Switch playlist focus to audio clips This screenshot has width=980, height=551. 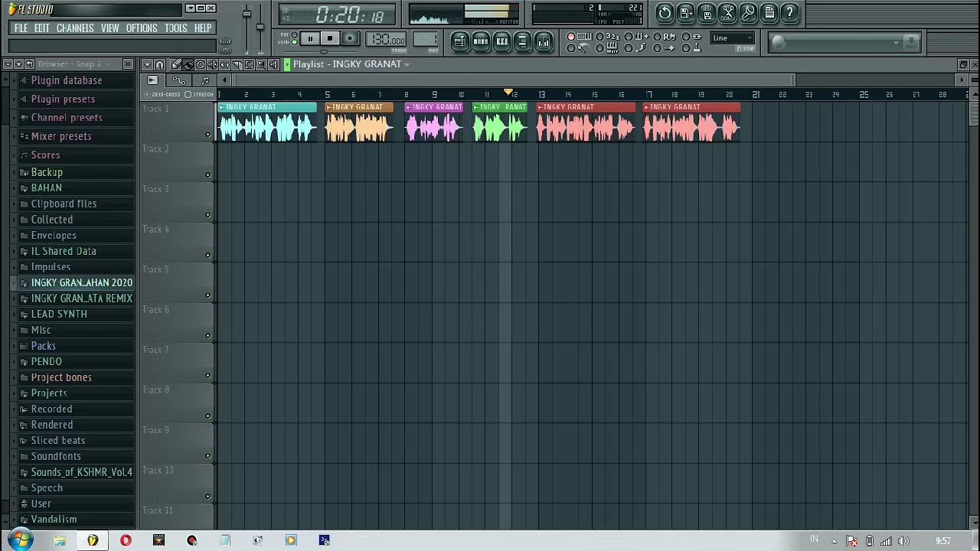[x=152, y=80]
